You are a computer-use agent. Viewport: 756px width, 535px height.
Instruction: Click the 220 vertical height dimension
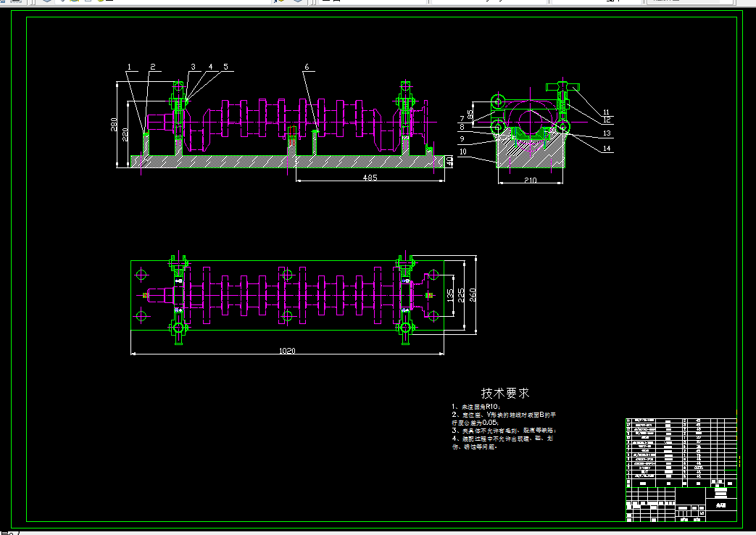coord(125,134)
